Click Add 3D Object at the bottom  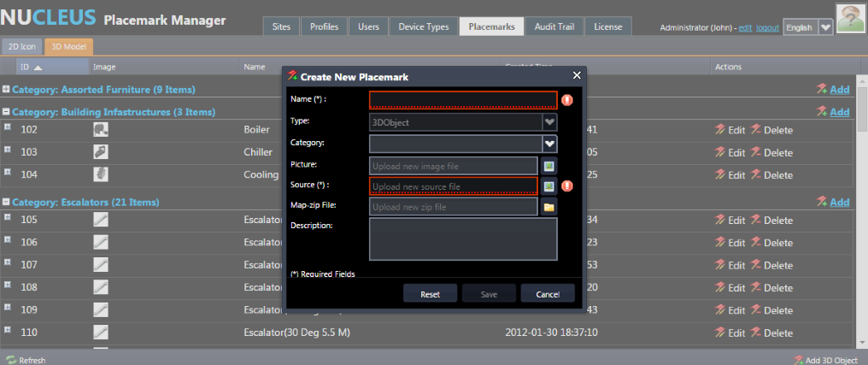coord(828,360)
